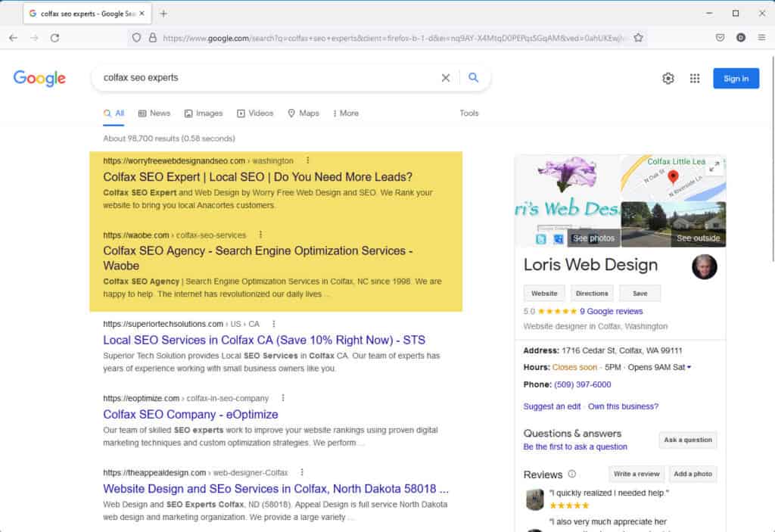Click the phone number (509) 397-6000

tap(582, 384)
